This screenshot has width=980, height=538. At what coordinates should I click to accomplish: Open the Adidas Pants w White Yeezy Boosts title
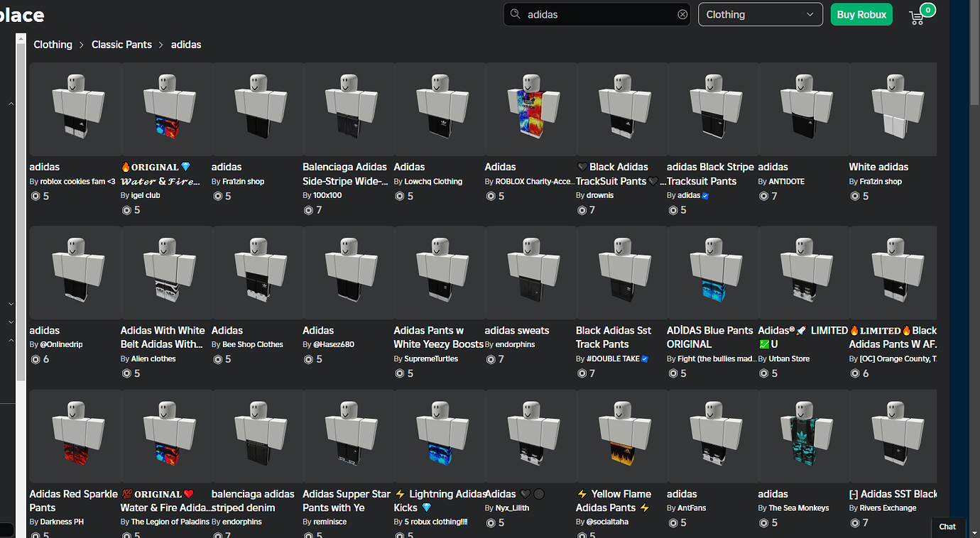tap(439, 337)
